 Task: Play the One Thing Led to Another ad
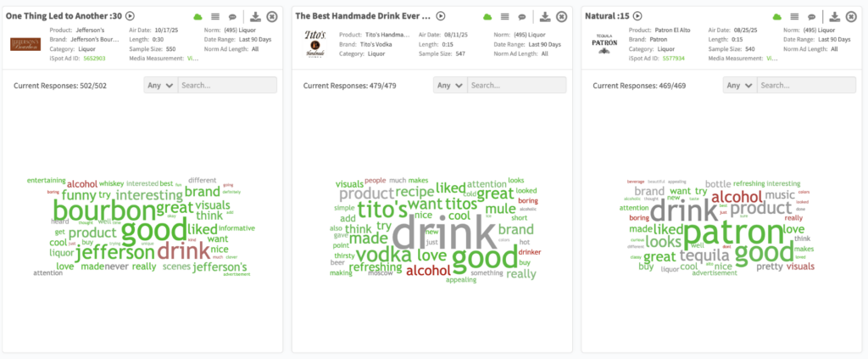(x=131, y=16)
